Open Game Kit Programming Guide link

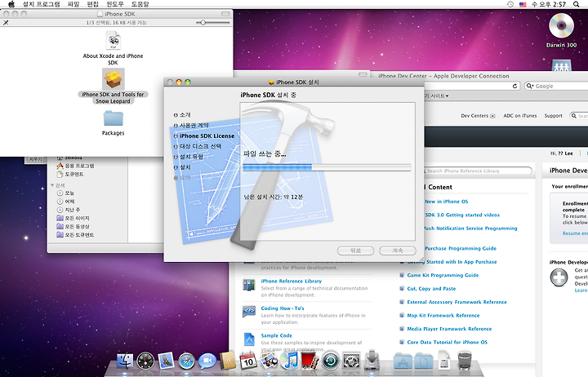tap(443, 275)
